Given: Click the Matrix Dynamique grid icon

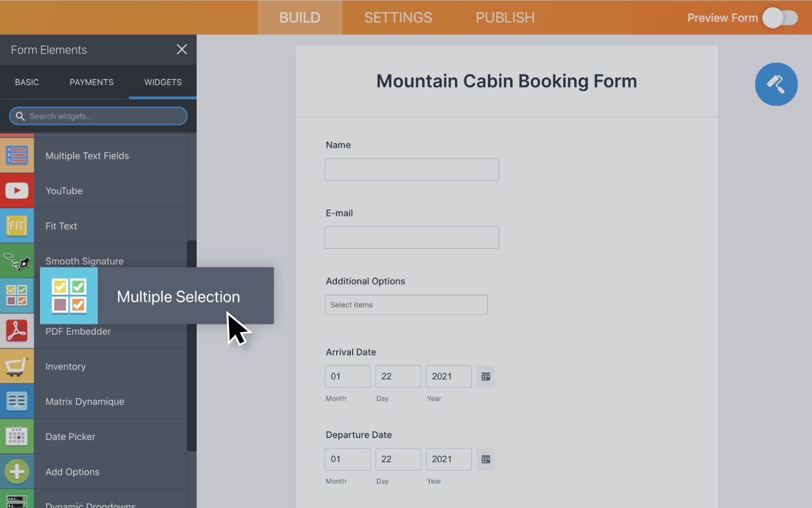Looking at the screenshot, I should click(17, 401).
